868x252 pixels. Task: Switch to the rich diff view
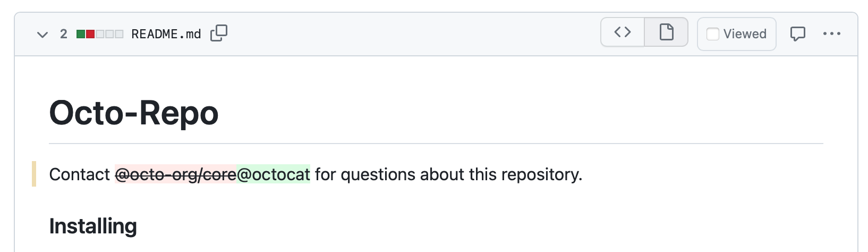pos(666,33)
